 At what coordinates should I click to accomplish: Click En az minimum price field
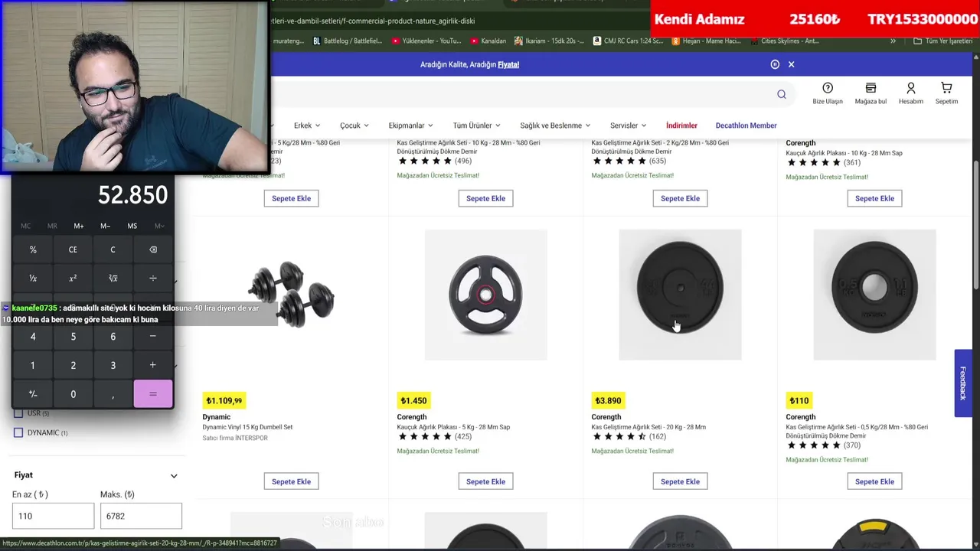(x=53, y=516)
